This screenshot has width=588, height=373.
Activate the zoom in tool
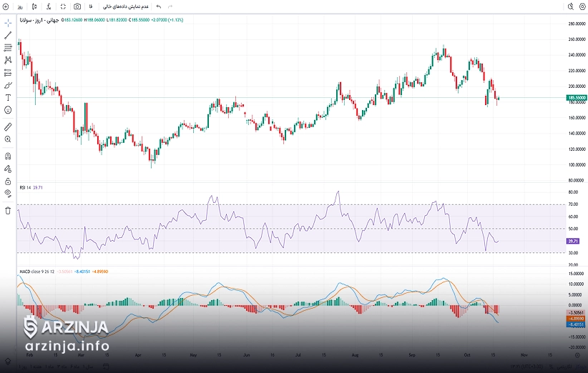point(8,139)
